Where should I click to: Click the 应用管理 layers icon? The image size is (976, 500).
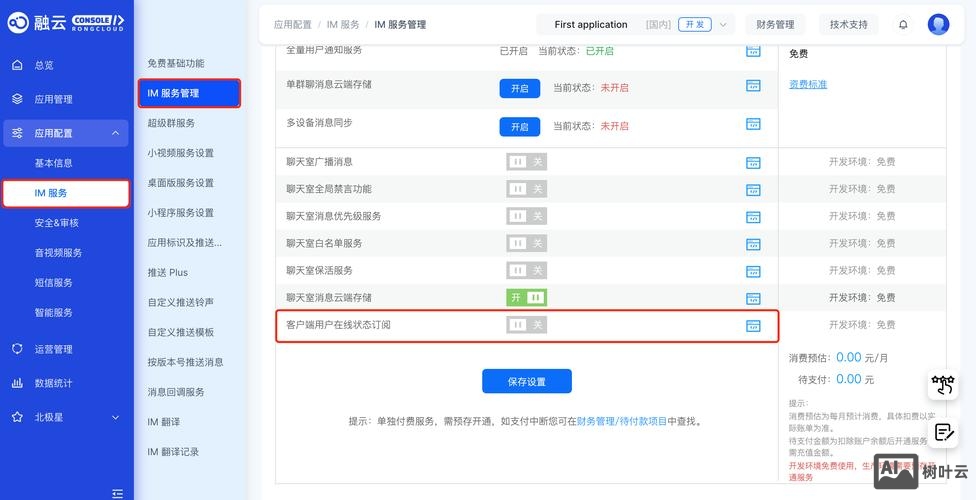tap(17, 99)
